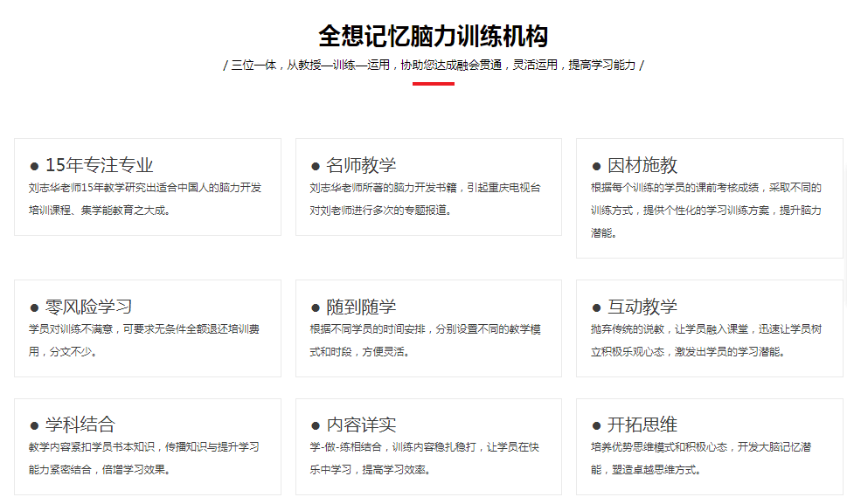Select the 因材施教 card title
This screenshot has width=847, height=504.
point(642,165)
